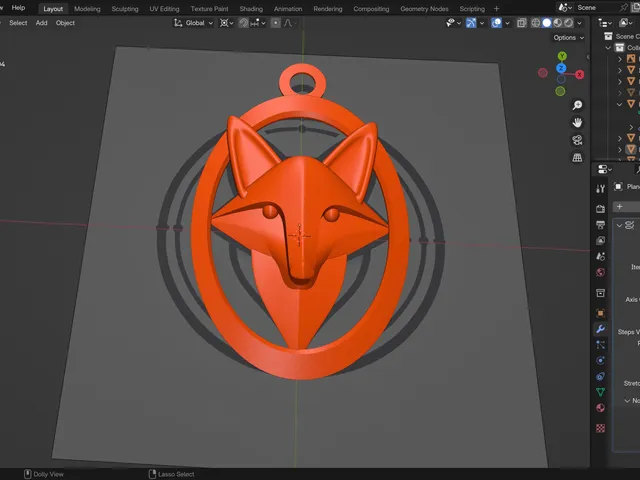Toggle viewport overlays
This screenshot has width=640, height=480.
pos(496,23)
